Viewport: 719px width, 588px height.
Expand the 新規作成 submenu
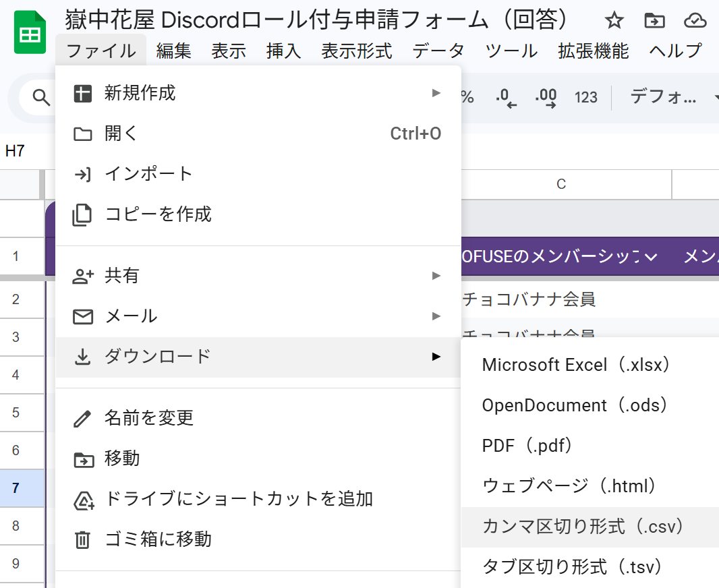pos(436,93)
